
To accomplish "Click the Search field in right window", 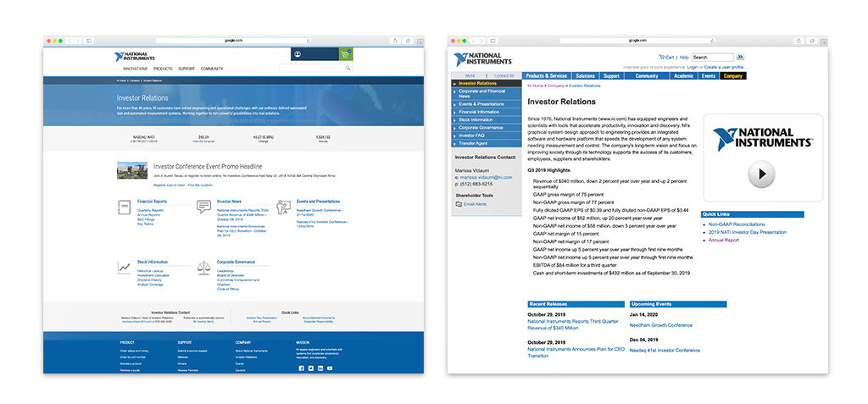I will click(712, 57).
